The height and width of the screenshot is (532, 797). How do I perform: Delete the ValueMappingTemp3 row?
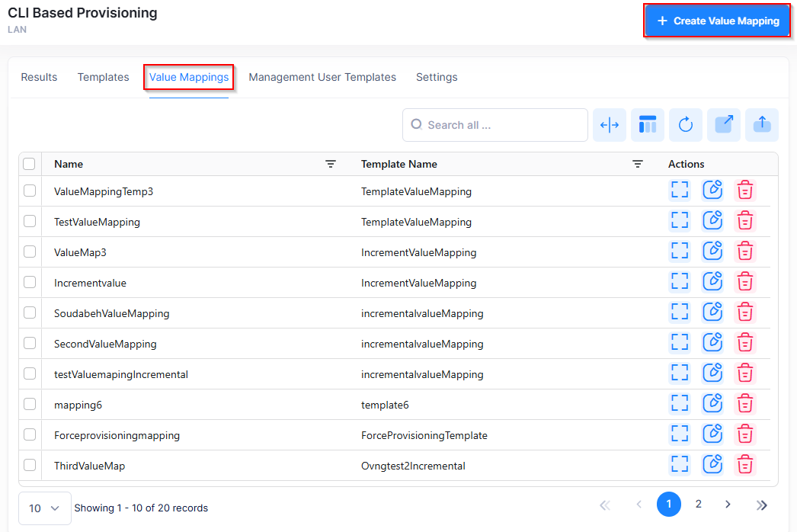(x=745, y=191)
